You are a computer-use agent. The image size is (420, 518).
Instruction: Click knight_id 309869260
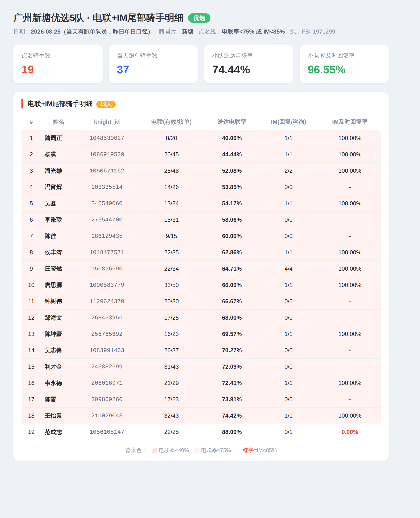[x=107, y=399]
